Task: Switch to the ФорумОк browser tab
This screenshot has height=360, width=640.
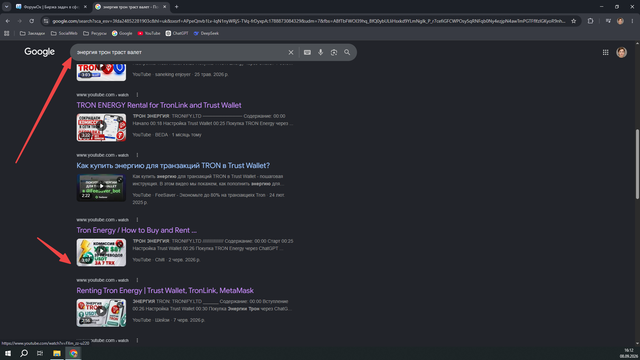Action: click(x=51, y=7)
